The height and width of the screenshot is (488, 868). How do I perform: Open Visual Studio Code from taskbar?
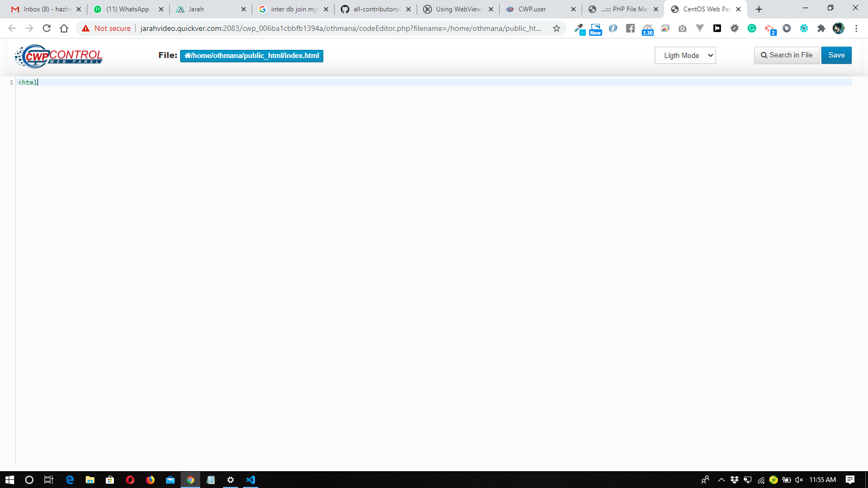[x=251, y=480]
